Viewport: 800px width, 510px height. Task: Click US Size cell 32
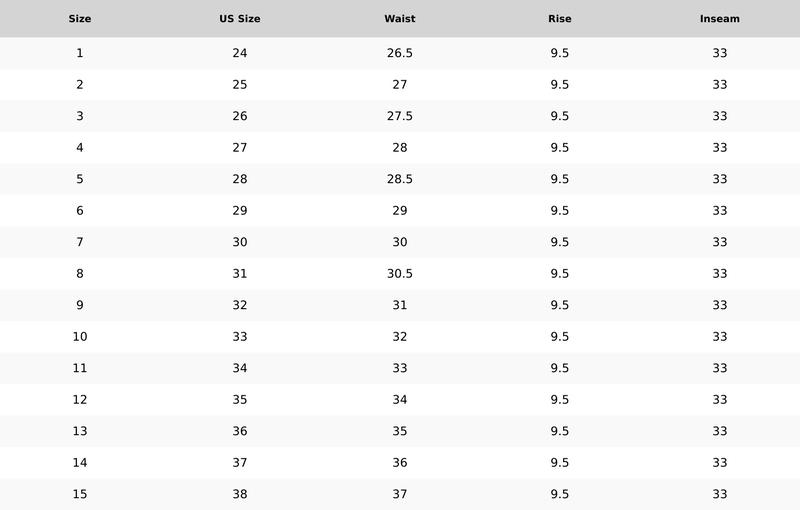click(240, 305)
